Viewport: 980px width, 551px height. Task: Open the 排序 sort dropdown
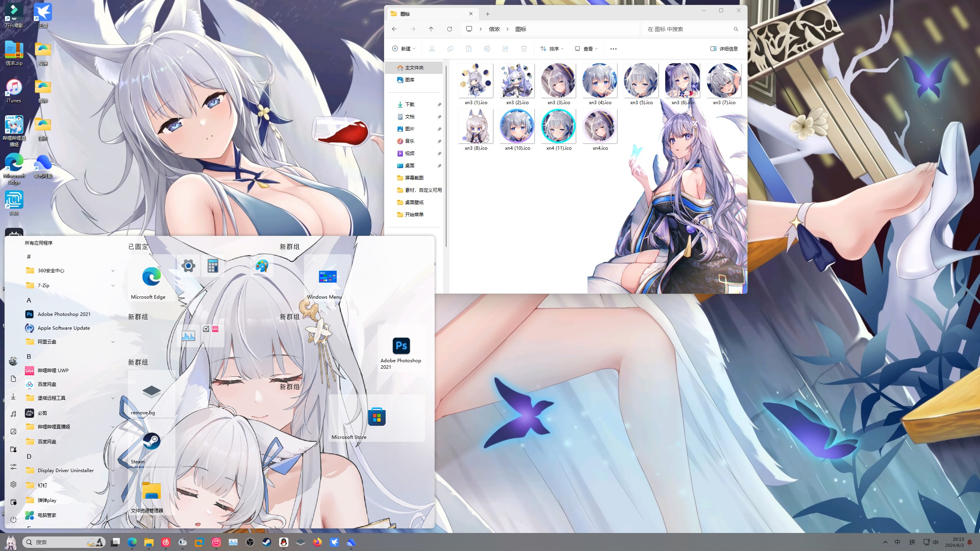(552, 49)
